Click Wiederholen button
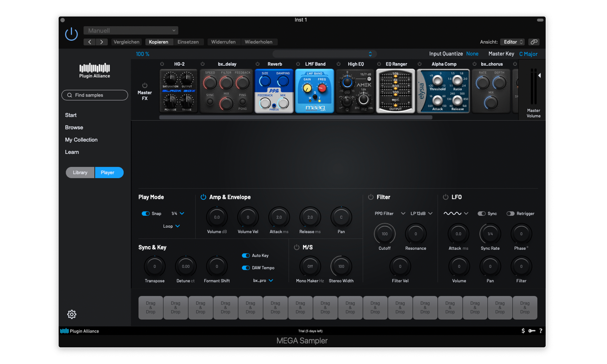607x364 pixels. point(259,42)
